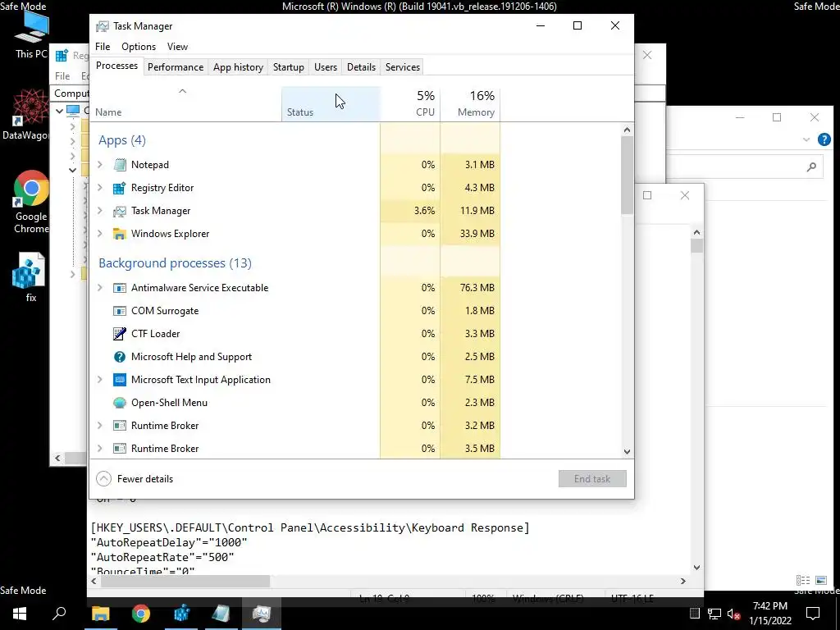Select Google Chrome desktop shortcut
Screen dimensions: 840x630
tap(31, 202)
